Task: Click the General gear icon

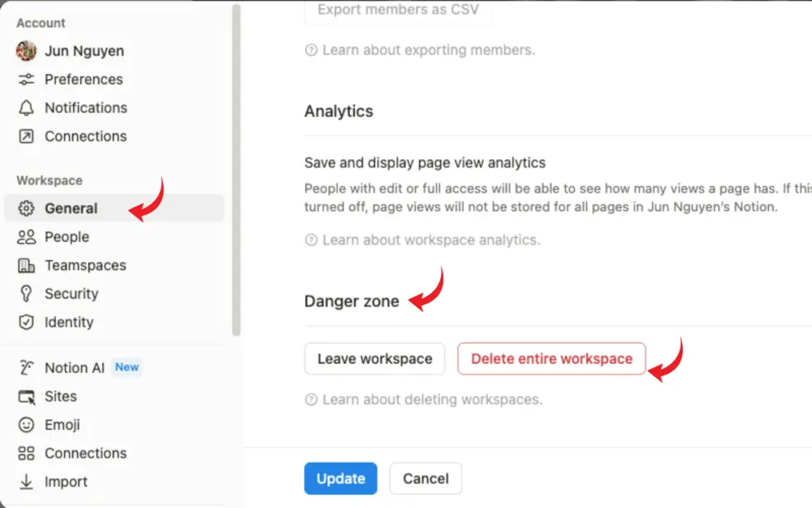Action: coord(26,208)
